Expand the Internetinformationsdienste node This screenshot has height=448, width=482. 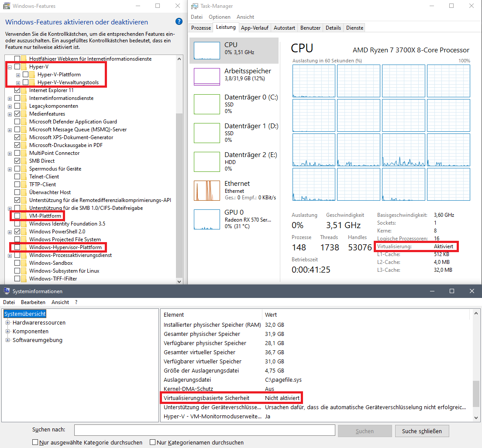click(10, 99)
